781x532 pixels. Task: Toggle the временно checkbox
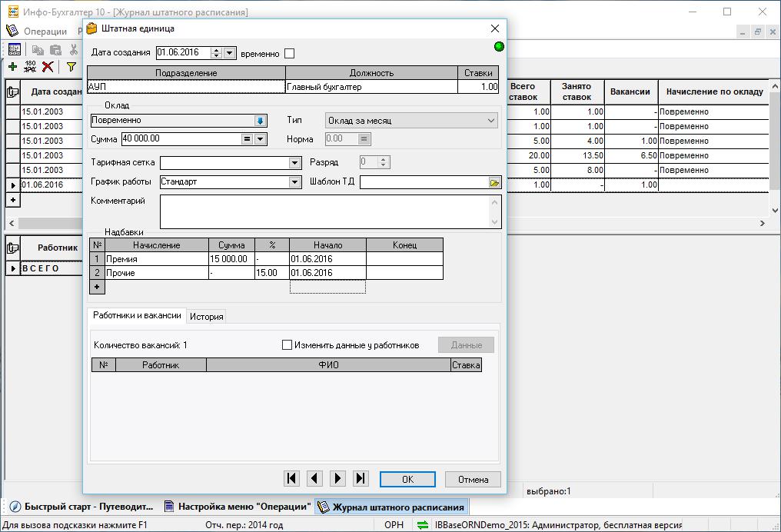pos(289,54)
